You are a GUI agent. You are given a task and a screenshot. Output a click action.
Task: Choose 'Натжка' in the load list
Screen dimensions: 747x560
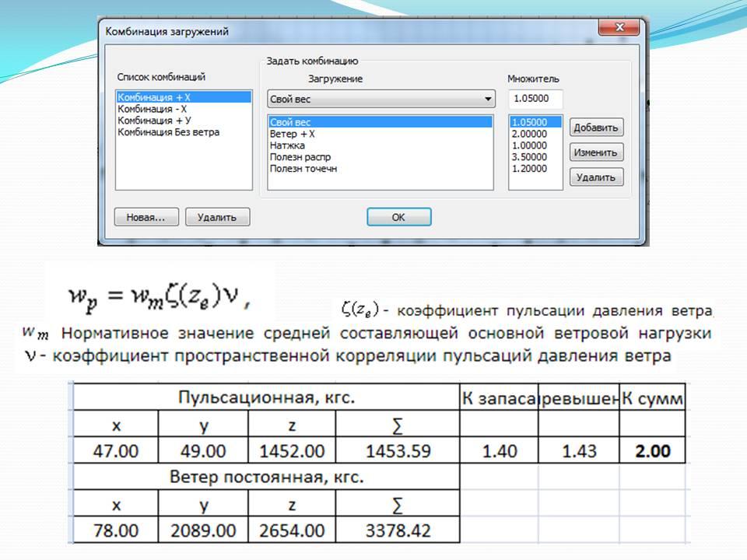pos(287,145)
